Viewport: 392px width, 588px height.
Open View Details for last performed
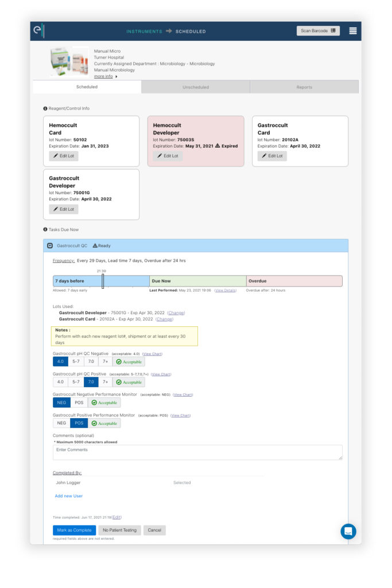225,290
